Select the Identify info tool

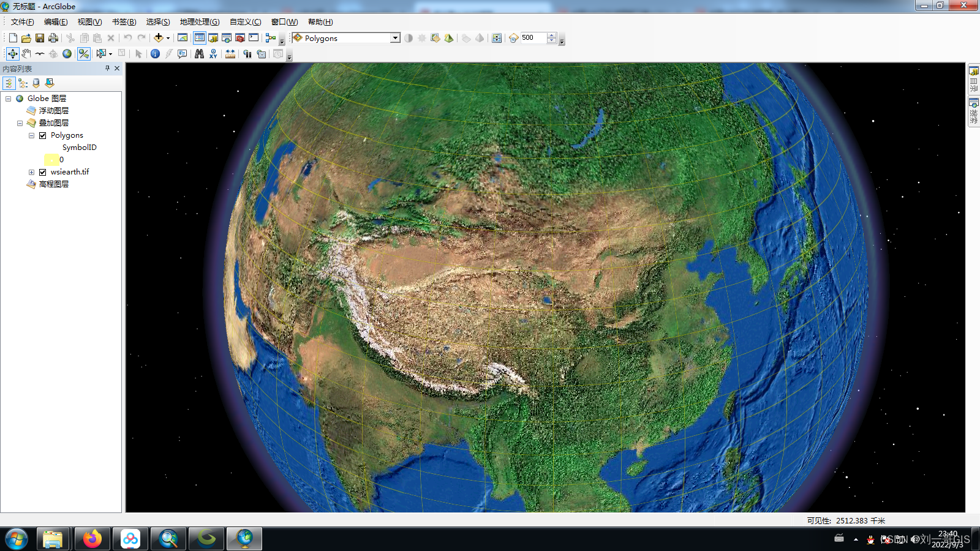click(155, 54)
